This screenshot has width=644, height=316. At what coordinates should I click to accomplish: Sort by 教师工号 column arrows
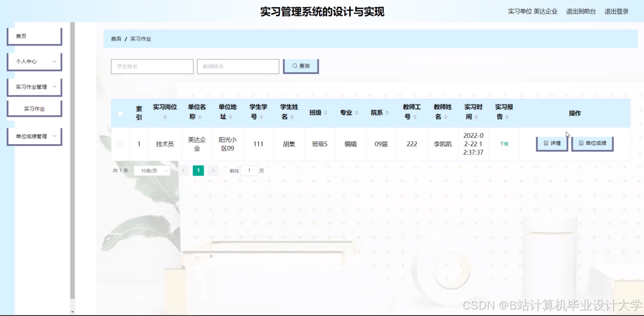tap(415, 117)
